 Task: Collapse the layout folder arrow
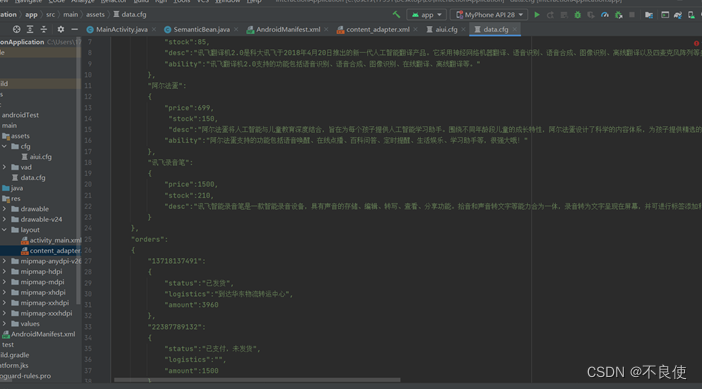4,230
